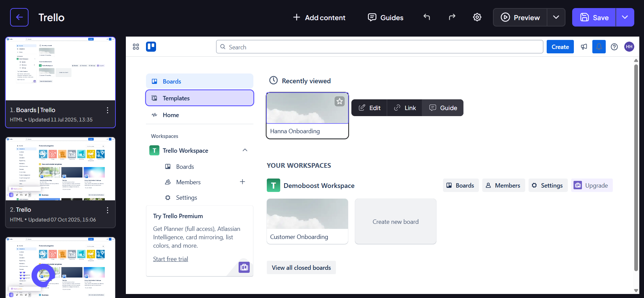Viewport: 644px width, 298px height.
Task: Open the help question mark icon
Action: pos(614,47)
